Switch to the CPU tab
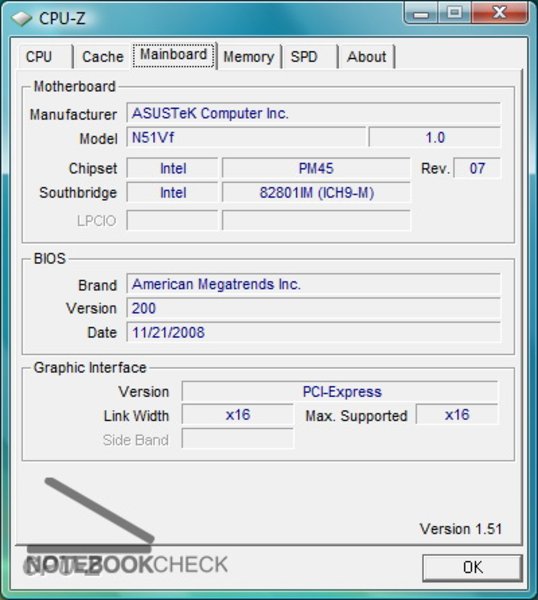 pyautogui.click(x=45, y=57)
